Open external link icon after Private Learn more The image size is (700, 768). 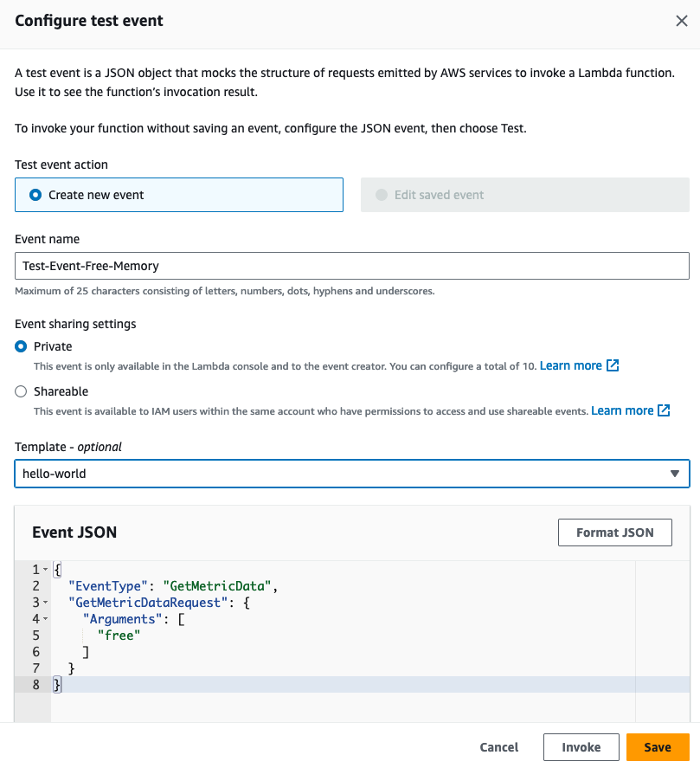pos(613,365)
